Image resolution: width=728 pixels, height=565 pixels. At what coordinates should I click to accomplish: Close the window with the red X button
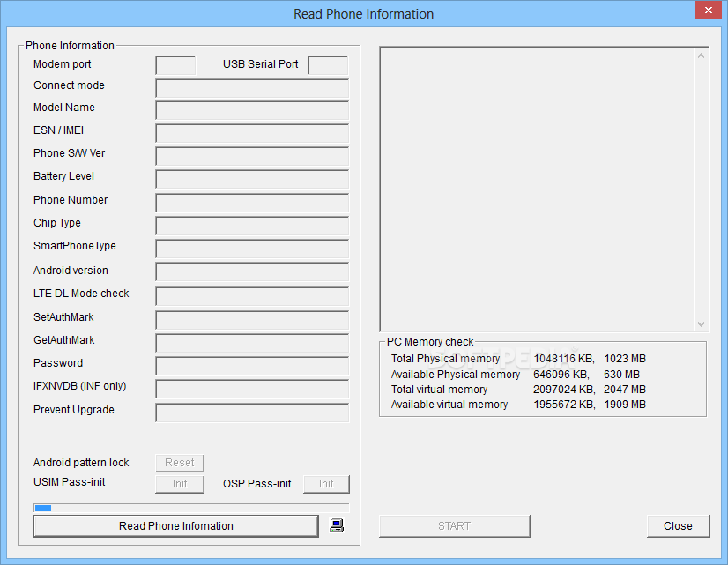(x=708, y=10)
